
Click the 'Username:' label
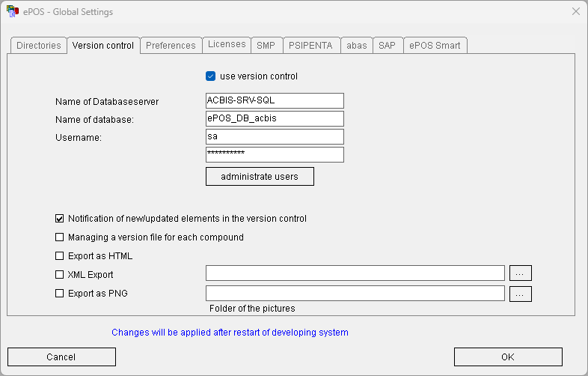79,138
